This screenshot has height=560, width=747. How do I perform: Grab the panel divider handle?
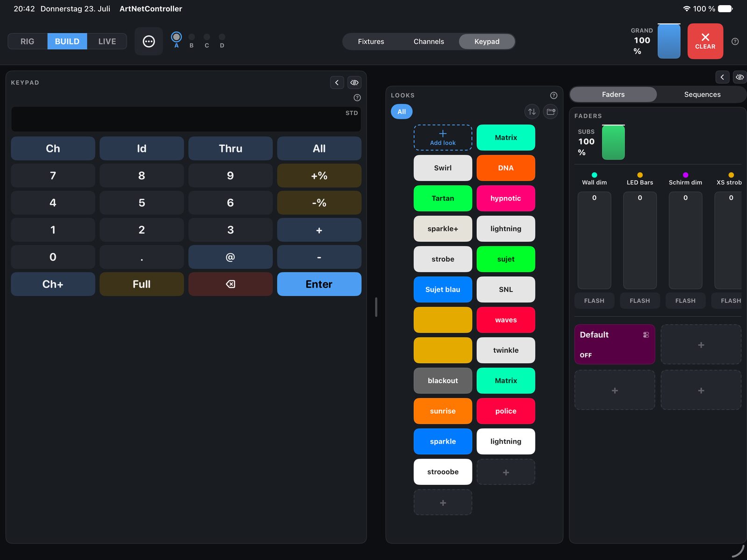(376, 307)
